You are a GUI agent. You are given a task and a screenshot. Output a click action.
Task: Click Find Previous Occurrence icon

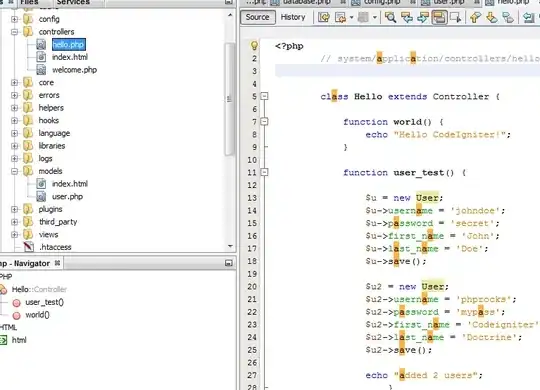coord(407,17)
